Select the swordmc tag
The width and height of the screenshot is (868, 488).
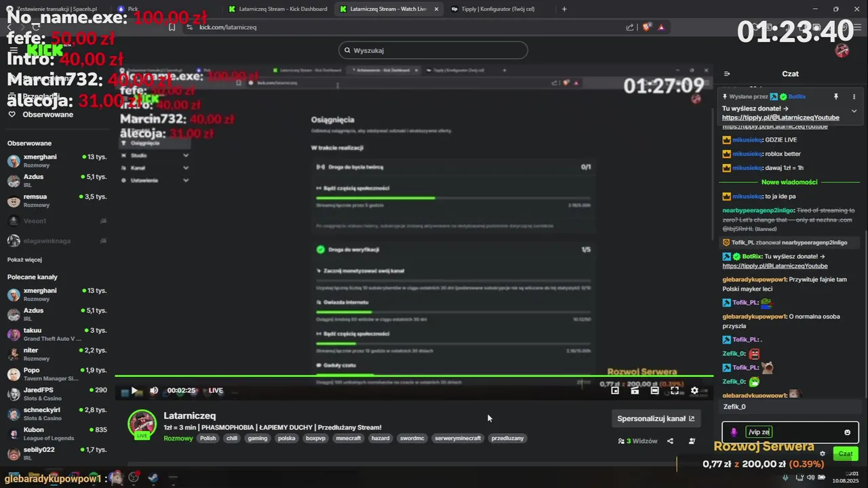[x=412, y=439]
